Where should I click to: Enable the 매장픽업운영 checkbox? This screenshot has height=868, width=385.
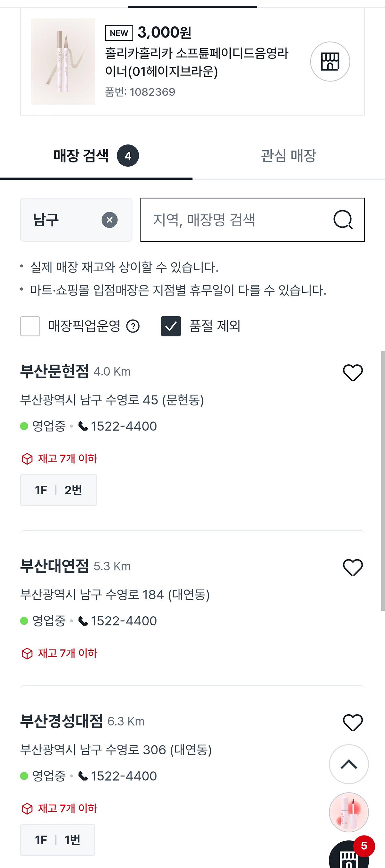[30, 326]
